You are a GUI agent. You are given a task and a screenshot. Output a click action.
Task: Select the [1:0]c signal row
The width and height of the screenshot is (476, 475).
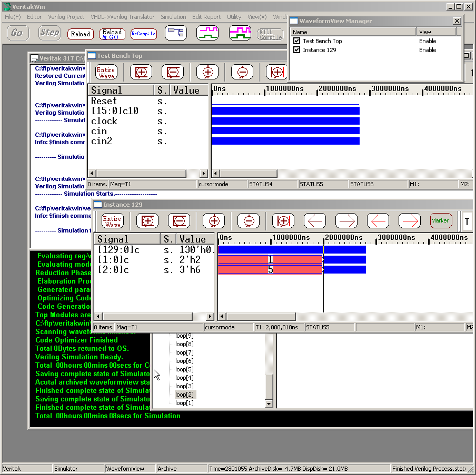[x=154, y=260]
